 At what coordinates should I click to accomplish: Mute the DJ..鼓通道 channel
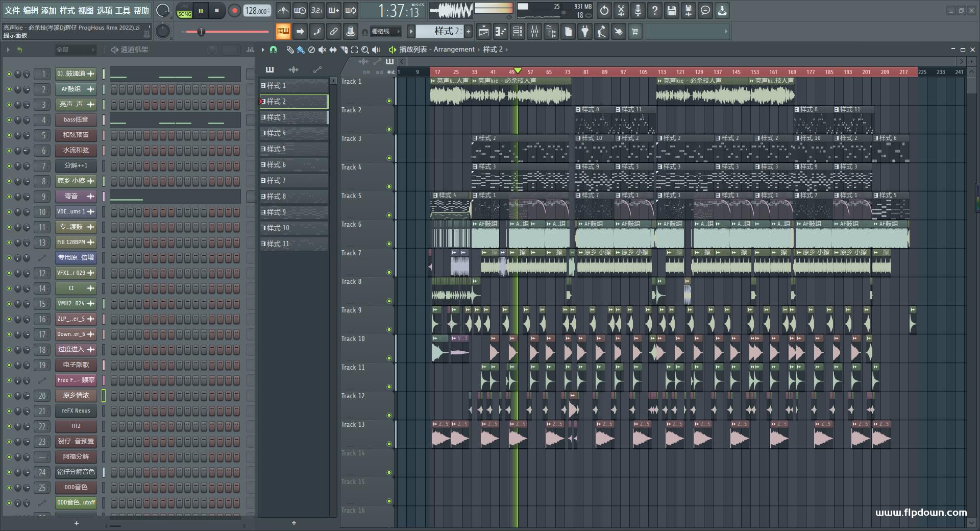click(9, 74)
